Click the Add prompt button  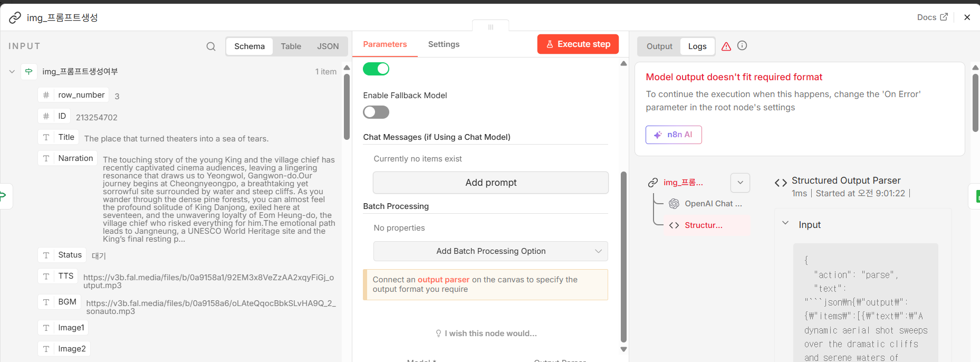[491, 183]
